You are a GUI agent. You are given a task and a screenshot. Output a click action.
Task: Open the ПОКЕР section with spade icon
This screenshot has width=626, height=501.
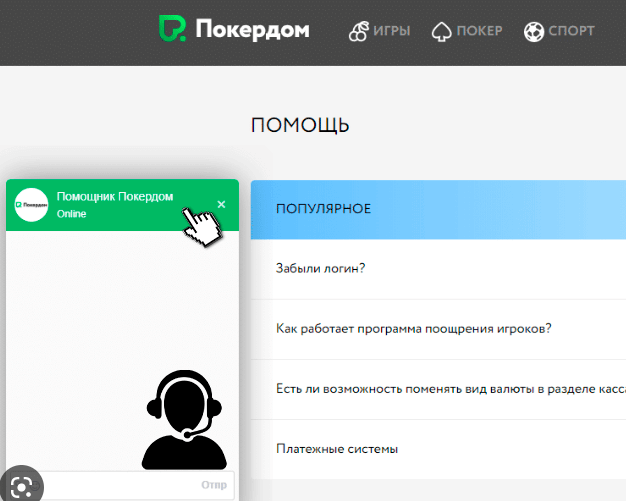click(x=467, y=31)
